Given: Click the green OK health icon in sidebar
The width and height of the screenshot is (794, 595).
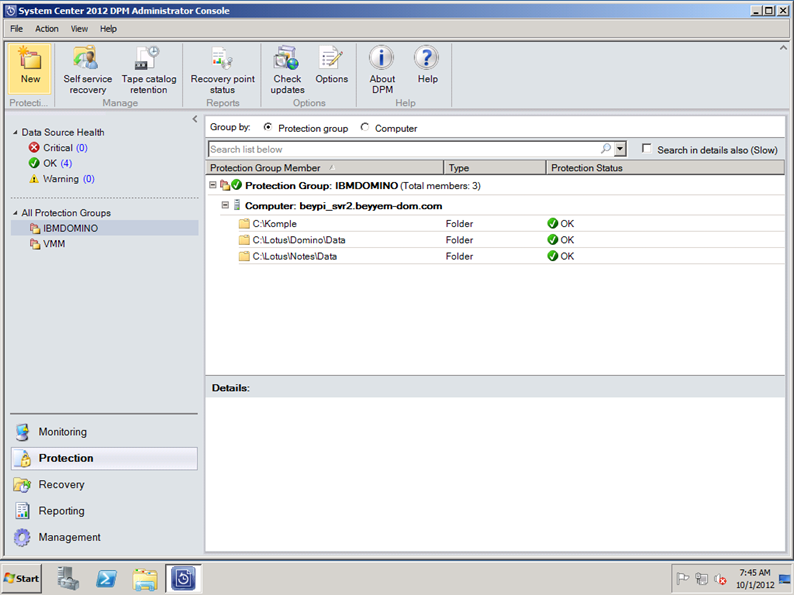Looking at the screenshot, I should tap(34, 163).
